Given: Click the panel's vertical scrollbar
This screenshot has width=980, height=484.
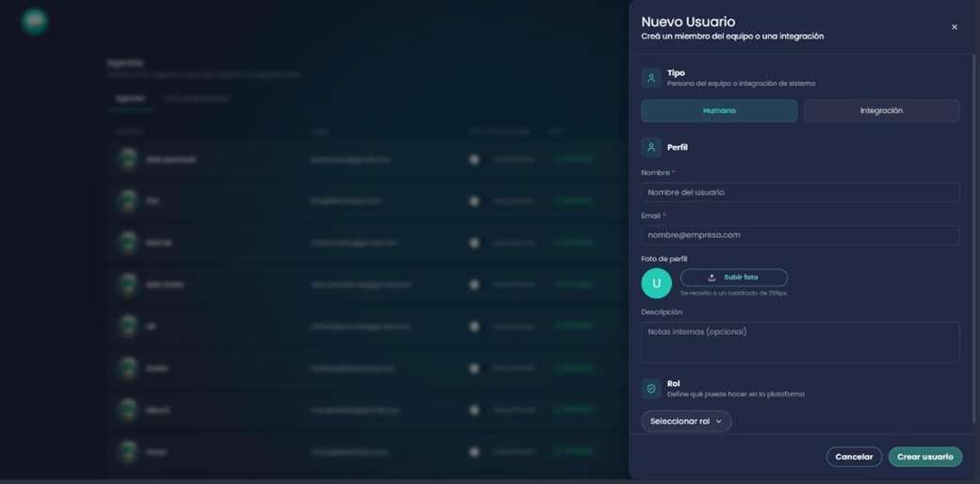Looking at the screenshot, I should coord(973,237).
